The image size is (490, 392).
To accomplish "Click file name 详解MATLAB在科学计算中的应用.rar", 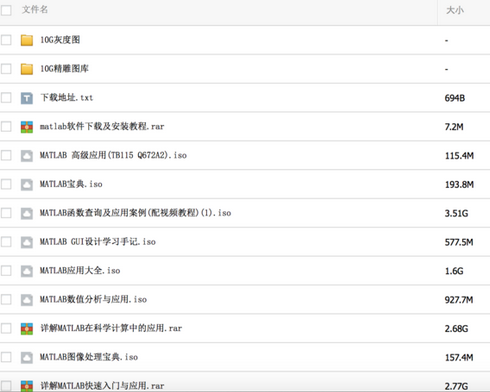I will [111, 328].
